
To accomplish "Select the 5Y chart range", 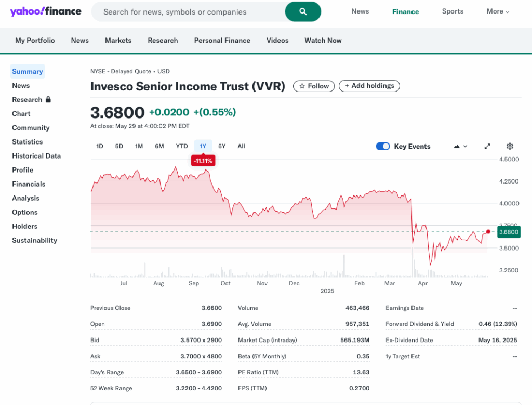I will [222, 146].
